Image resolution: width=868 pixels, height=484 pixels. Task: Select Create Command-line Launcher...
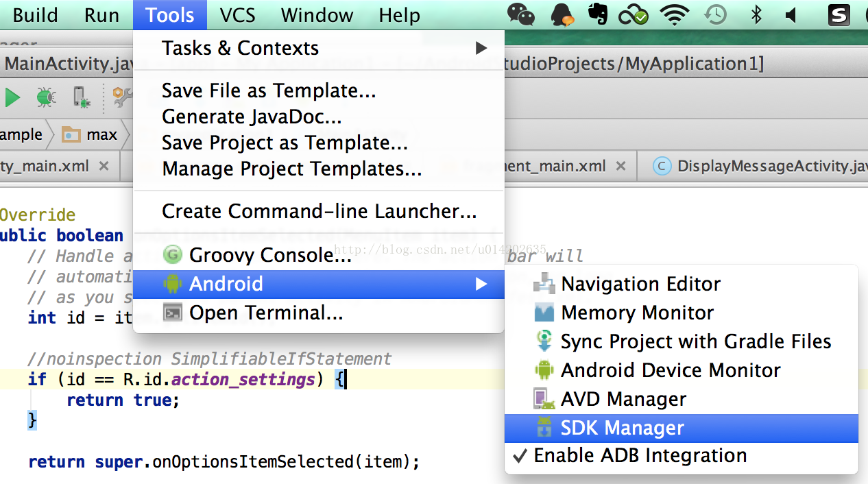click(x=319, y=211)
